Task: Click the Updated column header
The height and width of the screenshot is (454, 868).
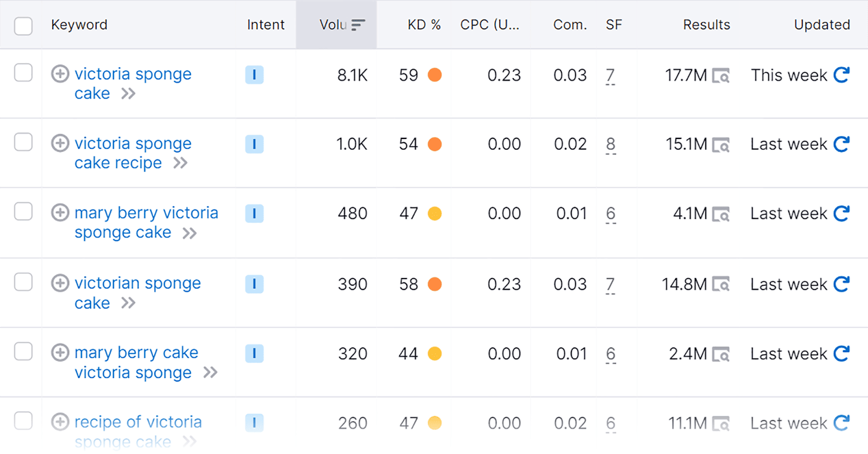Action: point(821,24)
